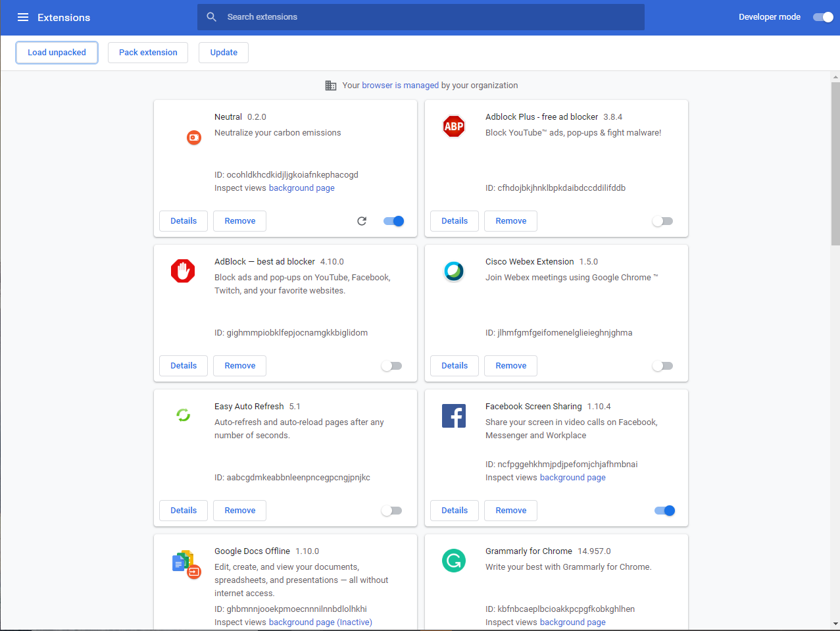Inspect Grammarly background page

click(573, 622)
